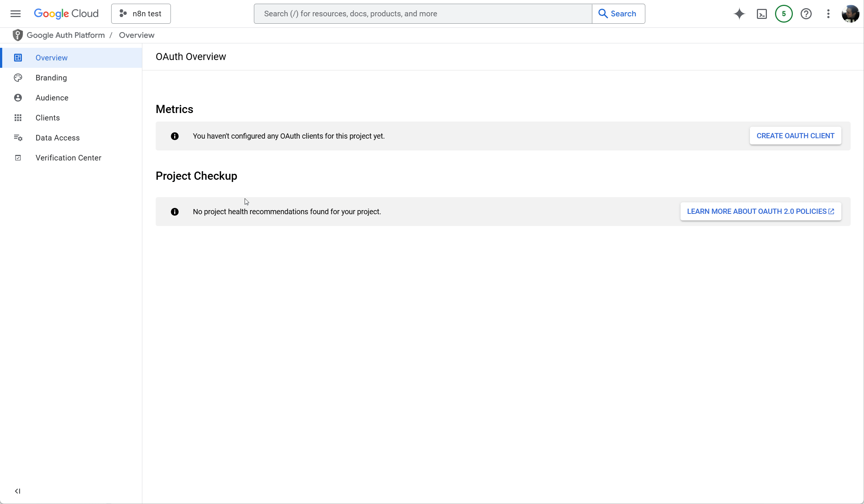Select the Branding section icon

17,77
